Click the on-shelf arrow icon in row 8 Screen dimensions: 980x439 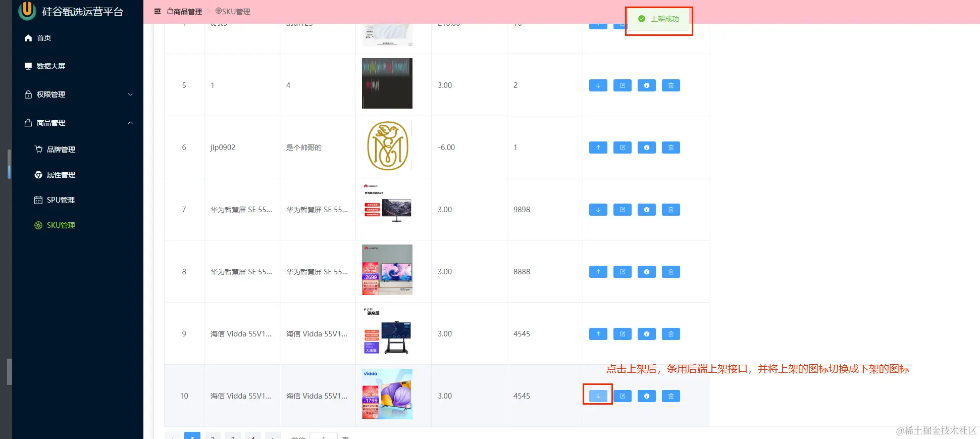click(598, 272)
